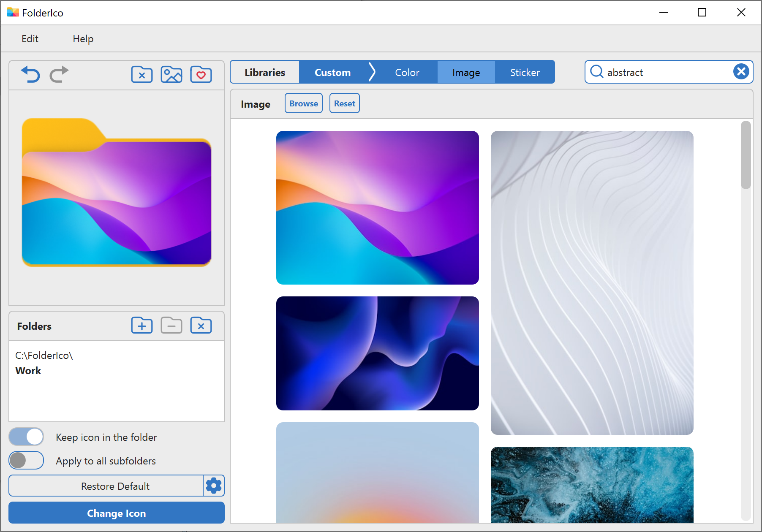
Task: Toggle Keep icon in the folder switch
Action: pyautogui.click(x=26, y=437)
